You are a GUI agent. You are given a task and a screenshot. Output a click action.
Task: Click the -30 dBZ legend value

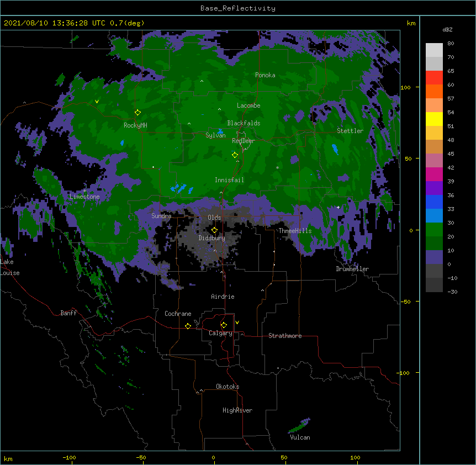(x=452, y=292)
